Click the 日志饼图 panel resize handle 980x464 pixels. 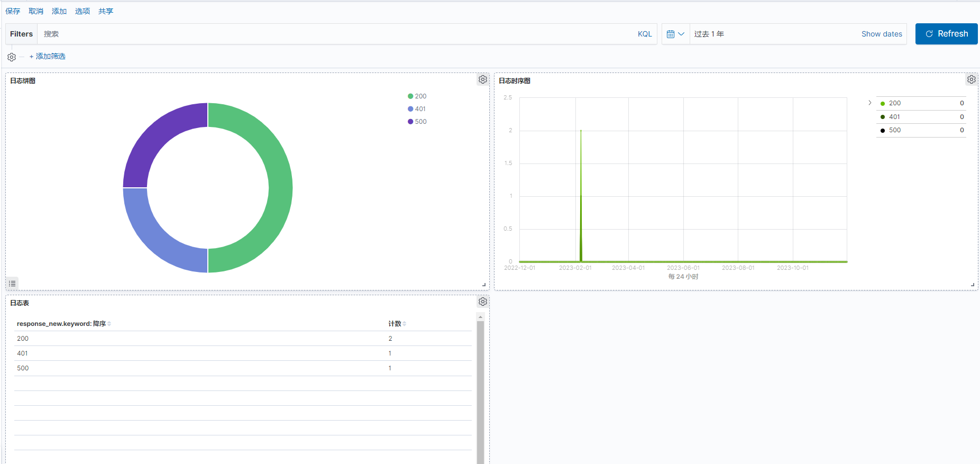(x=484, y=285)
